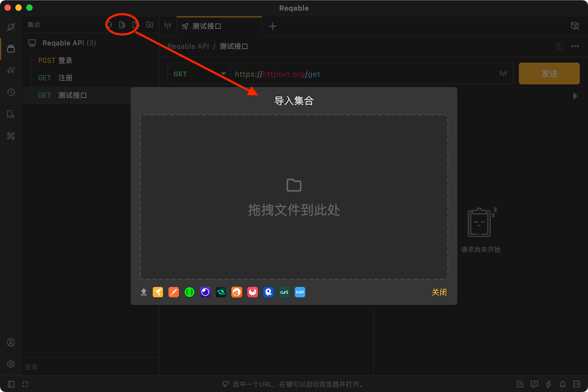Select the GET 测试接口 request in list
The height and width of the screenshot is (392, 588).
coord(77,95)
